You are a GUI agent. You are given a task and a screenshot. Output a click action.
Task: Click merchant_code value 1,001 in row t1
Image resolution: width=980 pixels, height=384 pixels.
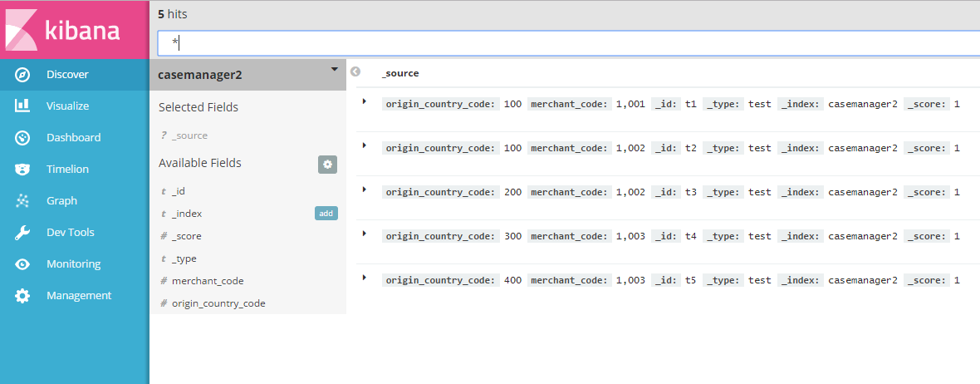(630, 105)
